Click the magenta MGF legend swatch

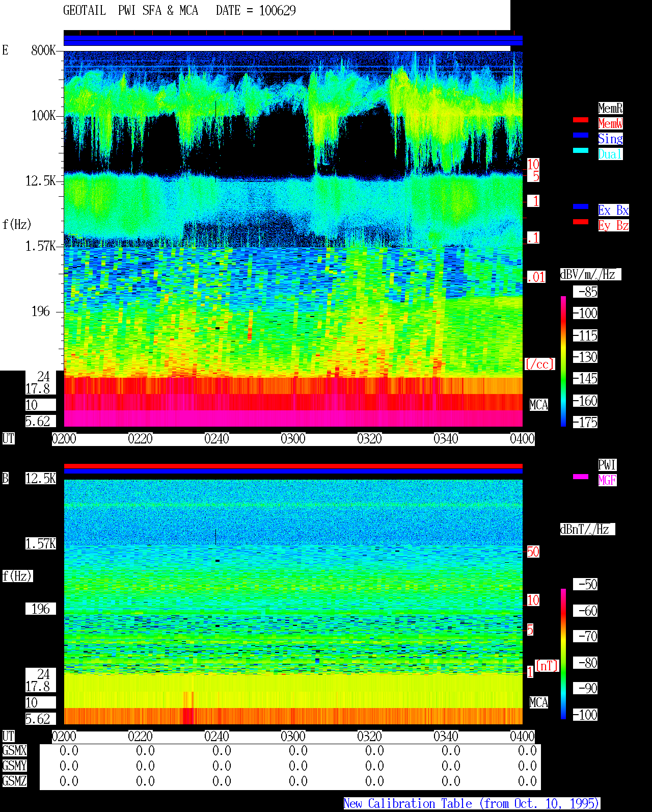click(581, 477)
